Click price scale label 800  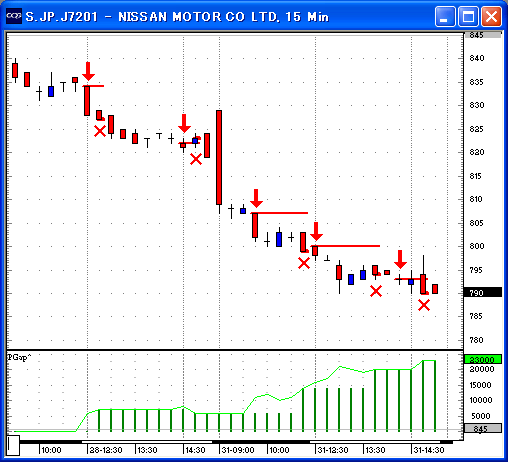(477, 246)
